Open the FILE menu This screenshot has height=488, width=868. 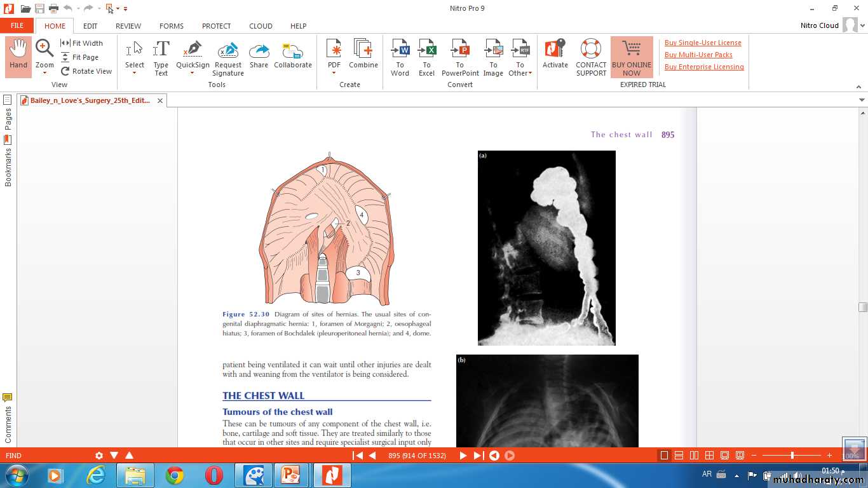pyautogui.click(x=17, y=26)
